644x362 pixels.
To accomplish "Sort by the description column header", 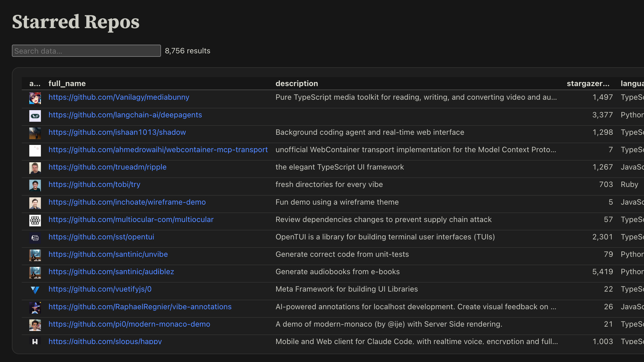I will coord(296,83).
